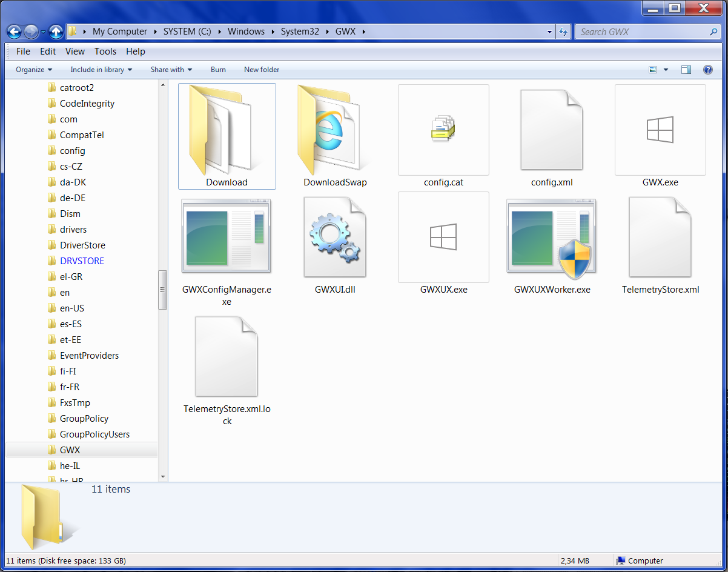
Task: Select the TelemetryStore.xml.lock file icon
Action: (227, 356)
